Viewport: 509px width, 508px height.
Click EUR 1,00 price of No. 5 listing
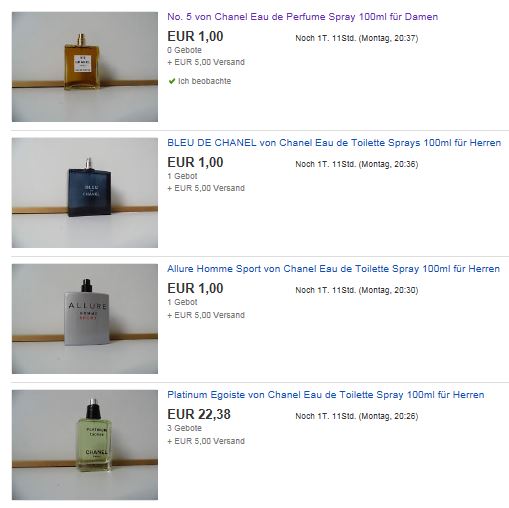(x=195, y=36)
